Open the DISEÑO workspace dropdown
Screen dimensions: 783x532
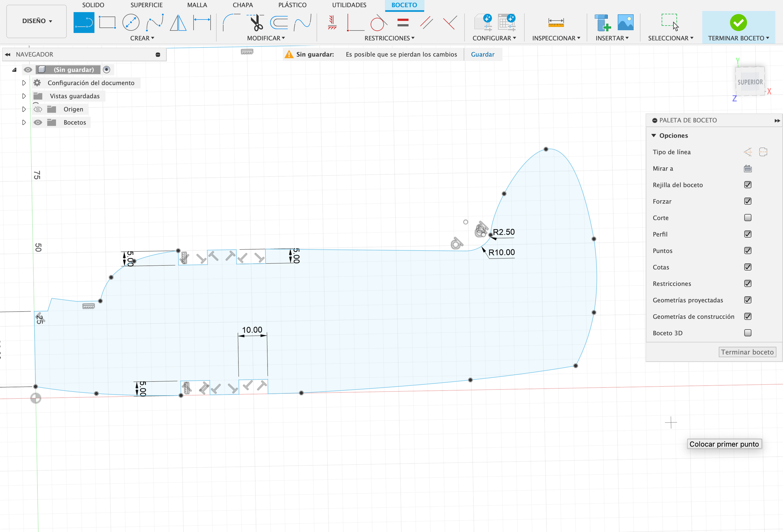(x=37, y=21)
